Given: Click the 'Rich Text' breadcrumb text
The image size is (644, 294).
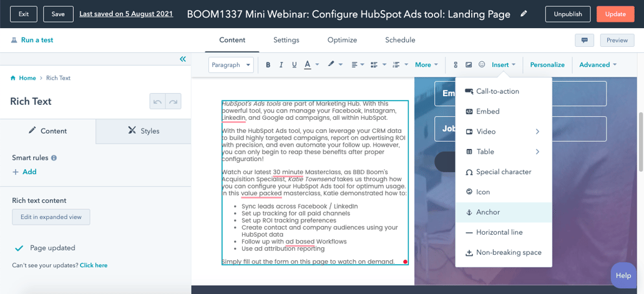Looking at the screenshot, I should click(x=58, y=78).
